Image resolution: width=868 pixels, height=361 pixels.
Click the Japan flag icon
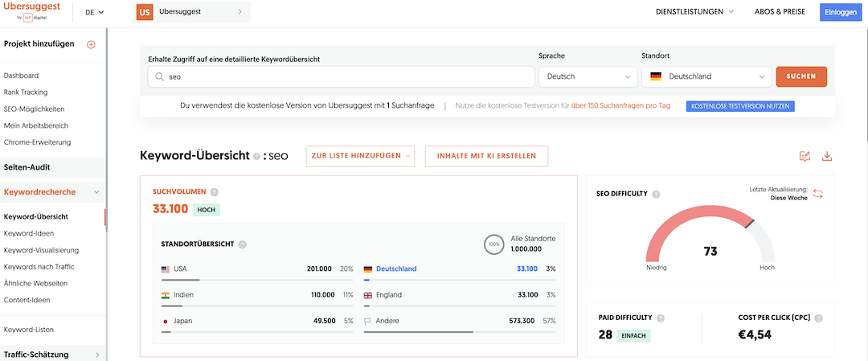(166, 321)
